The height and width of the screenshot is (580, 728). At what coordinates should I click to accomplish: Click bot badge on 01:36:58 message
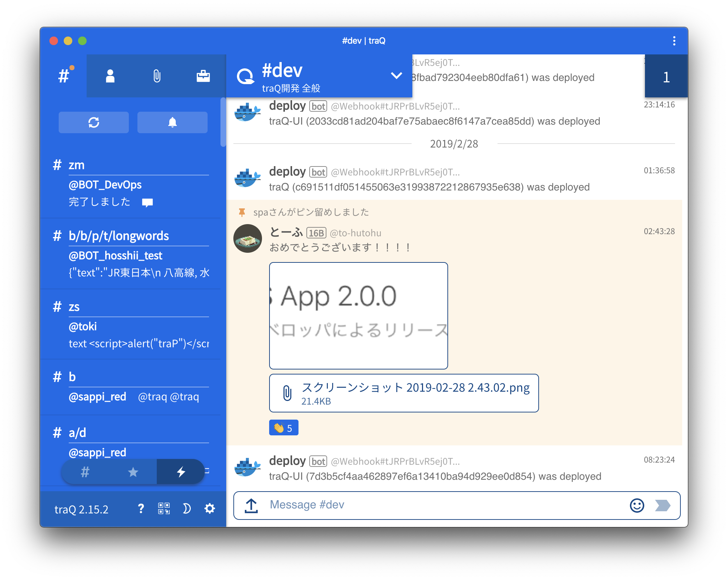pos(318,172)
